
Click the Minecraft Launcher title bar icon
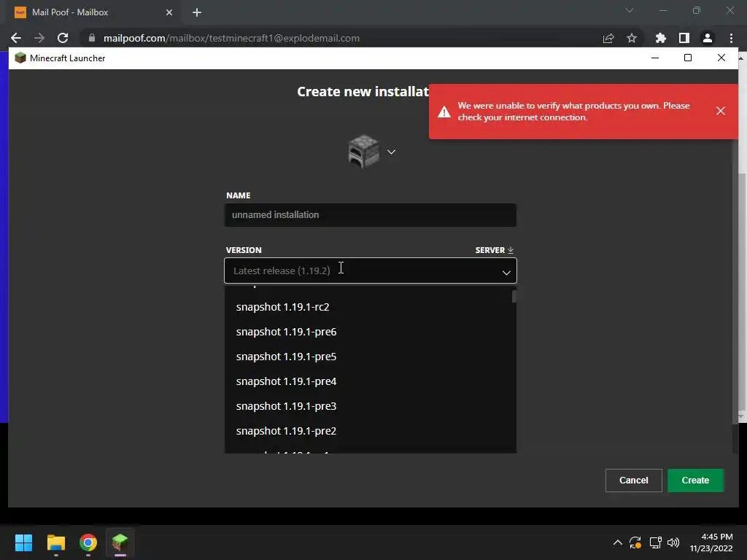click(20, 58)
